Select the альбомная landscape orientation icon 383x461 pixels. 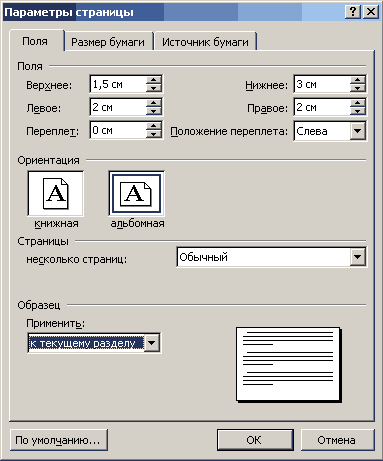click(136, 193)
